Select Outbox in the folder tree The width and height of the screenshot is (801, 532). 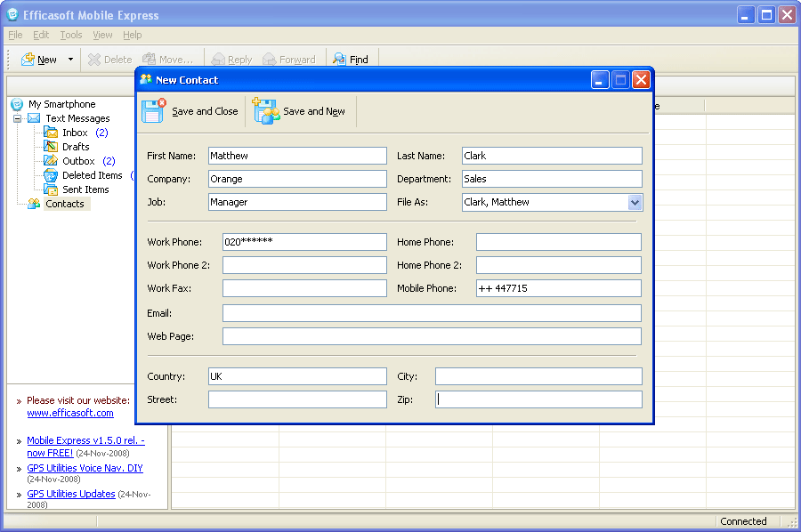78,161
